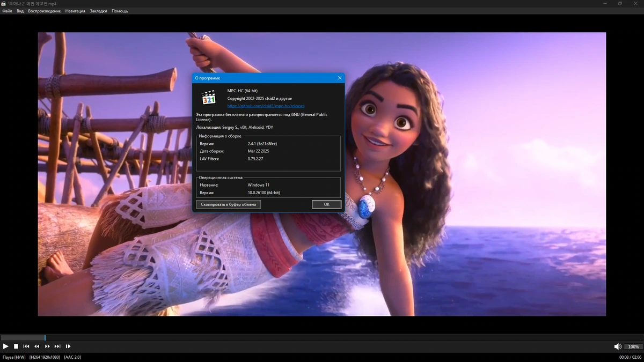Click the 00:08 / 02:06 time display

(x=631, y=357)
